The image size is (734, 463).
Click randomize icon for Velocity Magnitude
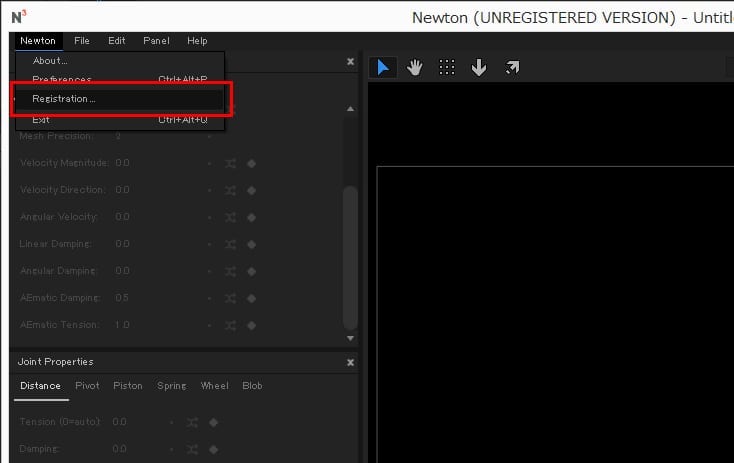click(x=230, y=163)
